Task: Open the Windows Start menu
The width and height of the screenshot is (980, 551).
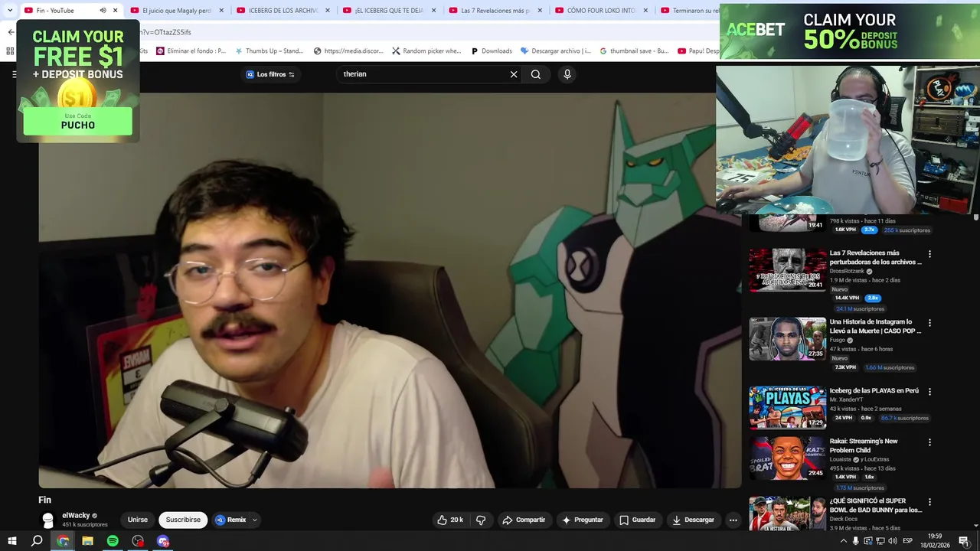Action: 12,541
